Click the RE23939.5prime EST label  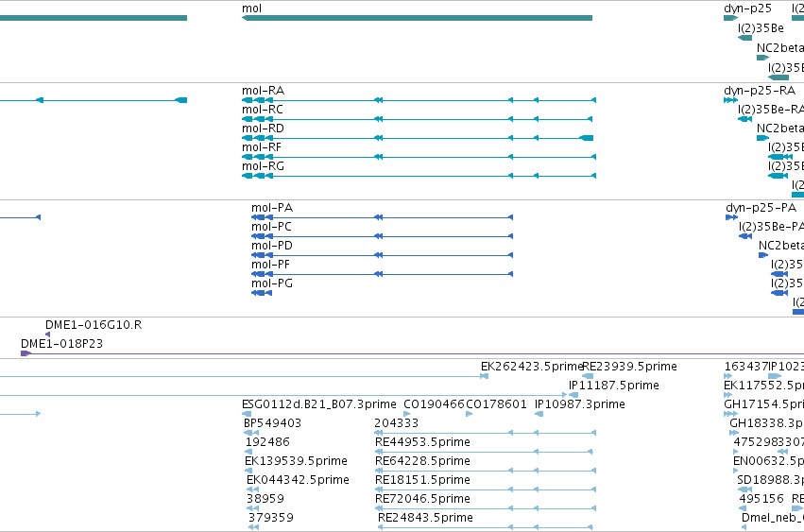[629, 367]
